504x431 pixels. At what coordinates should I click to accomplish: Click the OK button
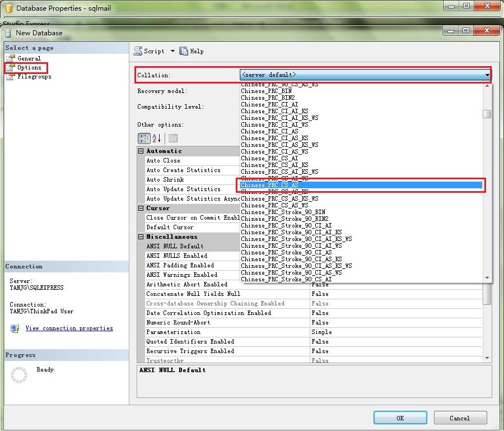click(400, 418)
